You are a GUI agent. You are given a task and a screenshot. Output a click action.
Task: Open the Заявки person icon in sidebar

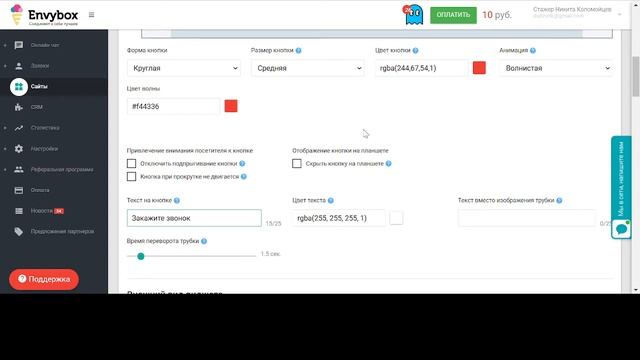[19, 66]
